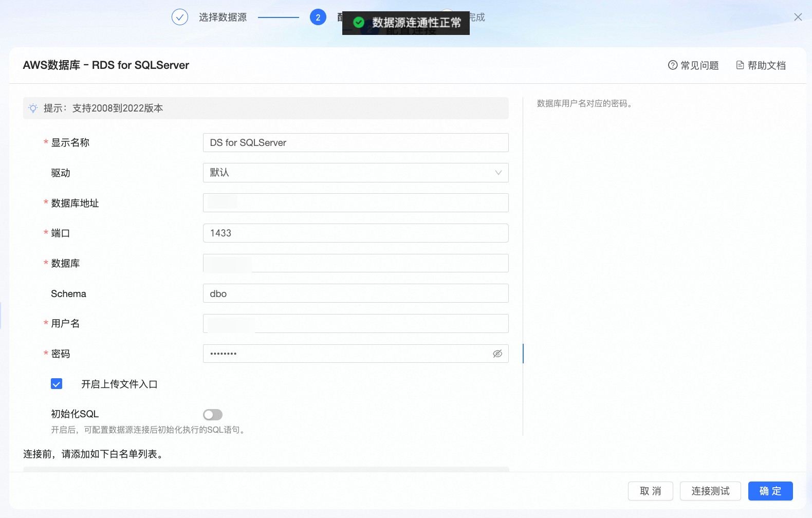Click the question mark FAQ icon
812x518 pixels.
click(x=673, y=65)
